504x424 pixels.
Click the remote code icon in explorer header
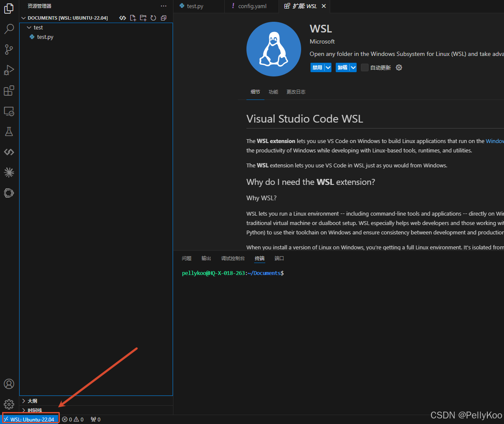coord(123,18)
